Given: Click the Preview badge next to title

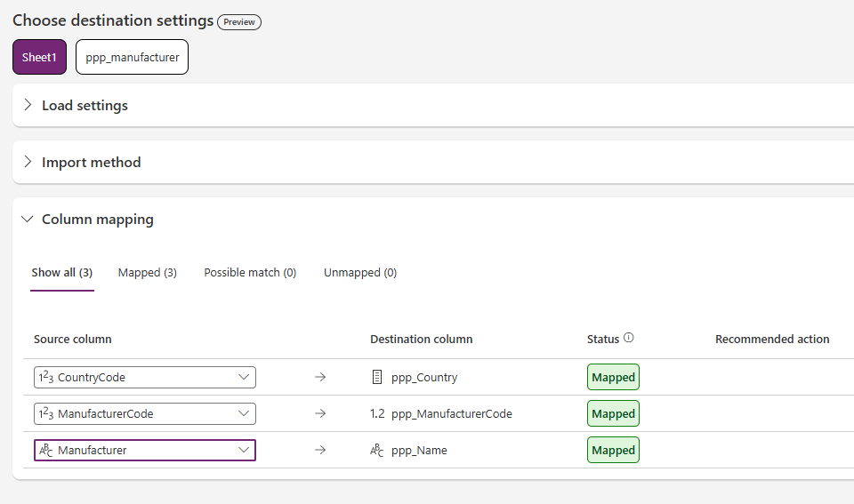Looking at the screenshot, I should click(x=239, y=22).
